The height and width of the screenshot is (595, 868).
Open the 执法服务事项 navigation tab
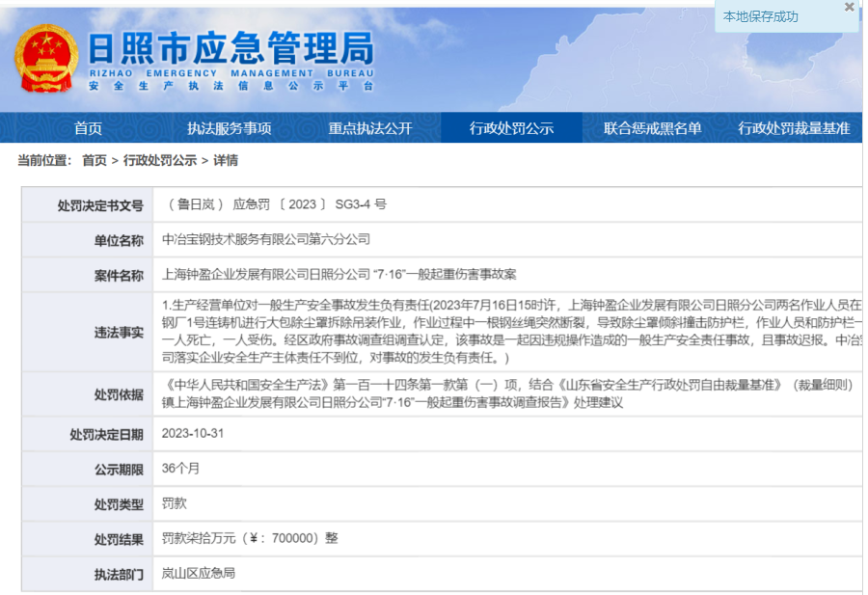(x=230, y=128)
